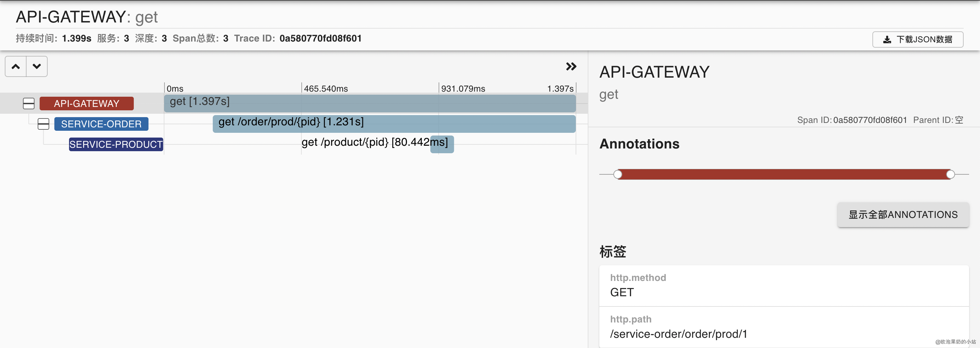
Task: Select the API-GATEWAY service label
Action: point(86,104)
